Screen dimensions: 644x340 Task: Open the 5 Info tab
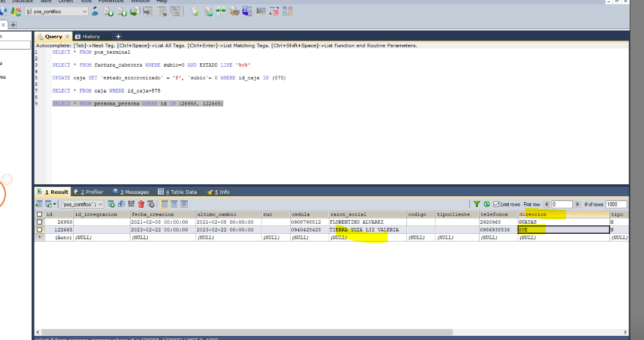click(x=219, y=192)
